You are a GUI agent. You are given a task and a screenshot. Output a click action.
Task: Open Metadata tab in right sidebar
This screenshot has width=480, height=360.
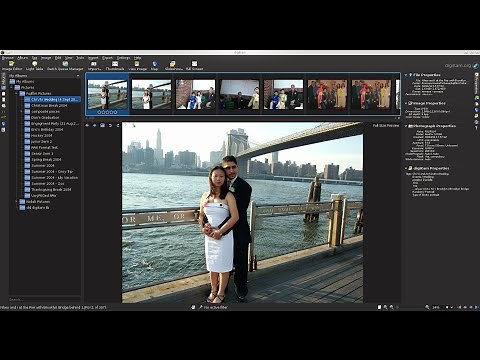[x=477, y=98]
